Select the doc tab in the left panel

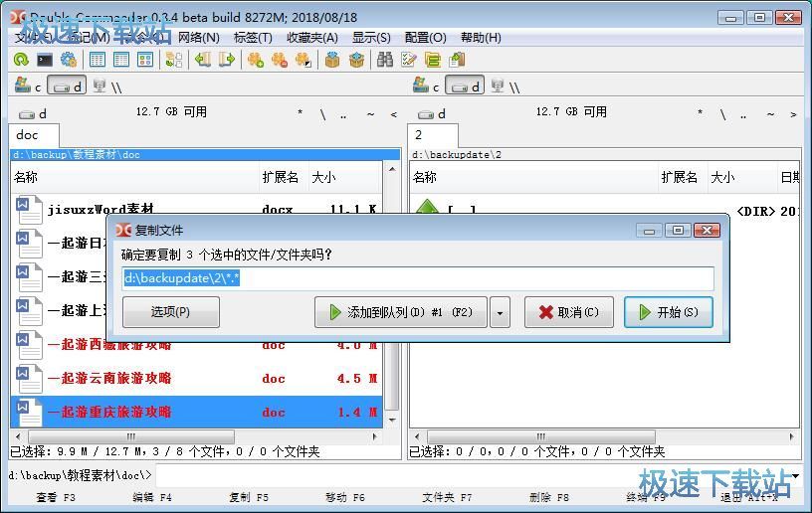pyautogui.click(x=34, y=135)
